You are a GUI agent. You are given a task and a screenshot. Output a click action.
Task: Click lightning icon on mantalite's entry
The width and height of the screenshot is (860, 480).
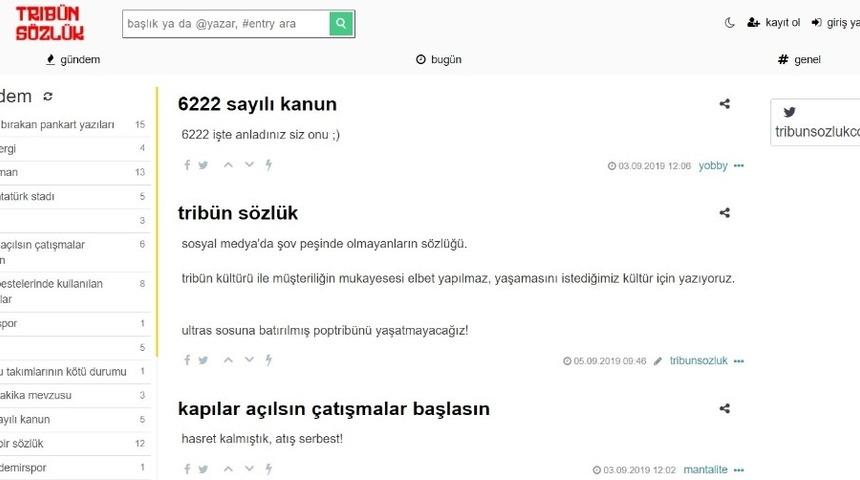pyautogui.click(x=269, y=469)
